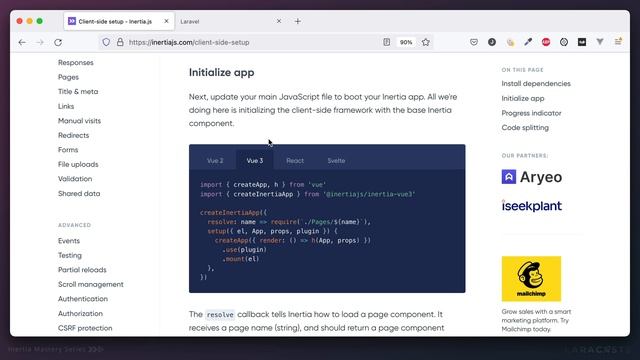Open the Vue devtools extension icon
The width and height of the screenshot is (640, 360).
(x=600, y=42)
